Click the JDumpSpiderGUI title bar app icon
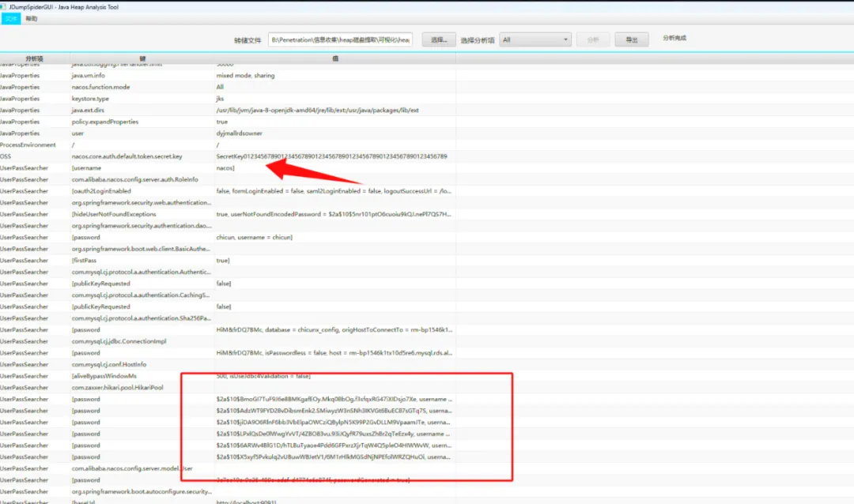This screenshot has width=854, height=504. [3, 6]
